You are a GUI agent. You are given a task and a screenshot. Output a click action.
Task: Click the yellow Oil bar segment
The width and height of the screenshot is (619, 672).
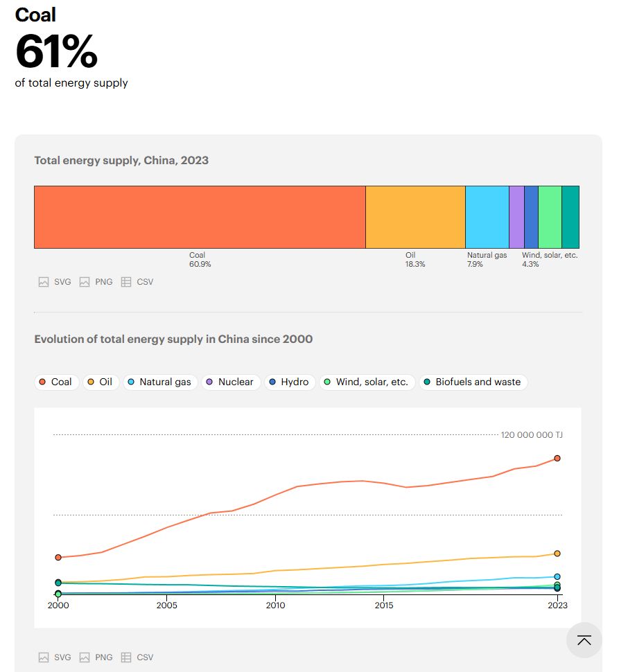(415, 217)
